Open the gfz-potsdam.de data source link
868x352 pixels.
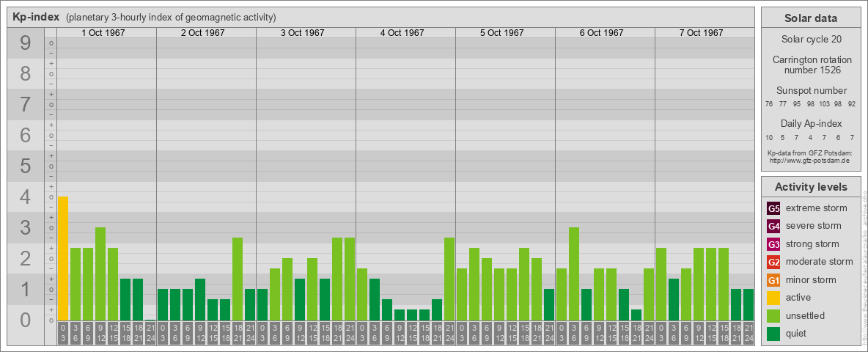tap(809, 160)
